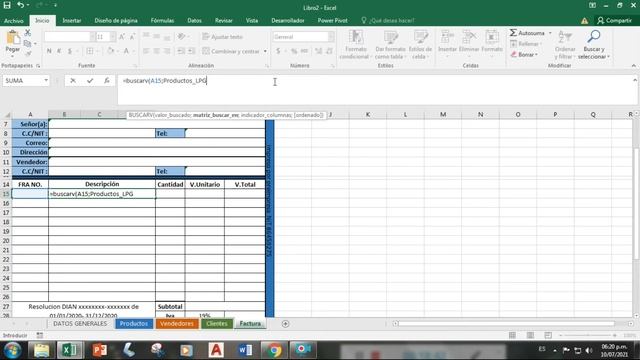Open Combinar y centrar dropdown
640x360 pixels.
(x=265, y=51)
